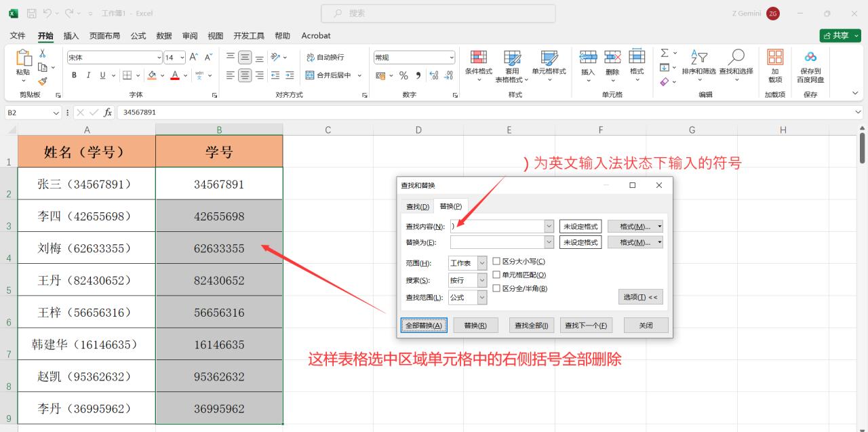Screen dimensions: 868x432
Task: Click the Paste clipboard icon
Action: (x=23, y=59)
